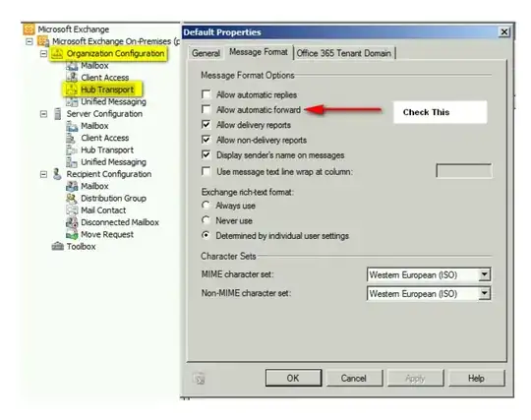The height and width of the screenshot is (420, 531).
Task: Select the Recipient Configuration tree label
Action: [109, 174]
